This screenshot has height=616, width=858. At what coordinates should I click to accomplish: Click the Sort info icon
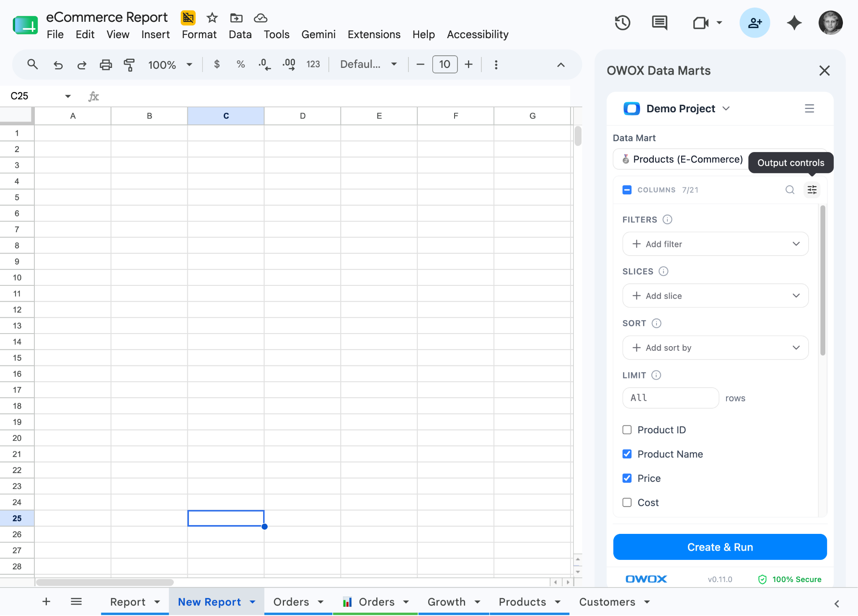coord(656,324)
